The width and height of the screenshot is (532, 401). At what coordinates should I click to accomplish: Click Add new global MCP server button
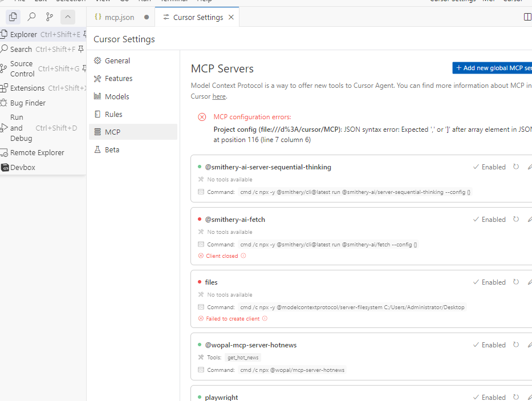point(492,68)
